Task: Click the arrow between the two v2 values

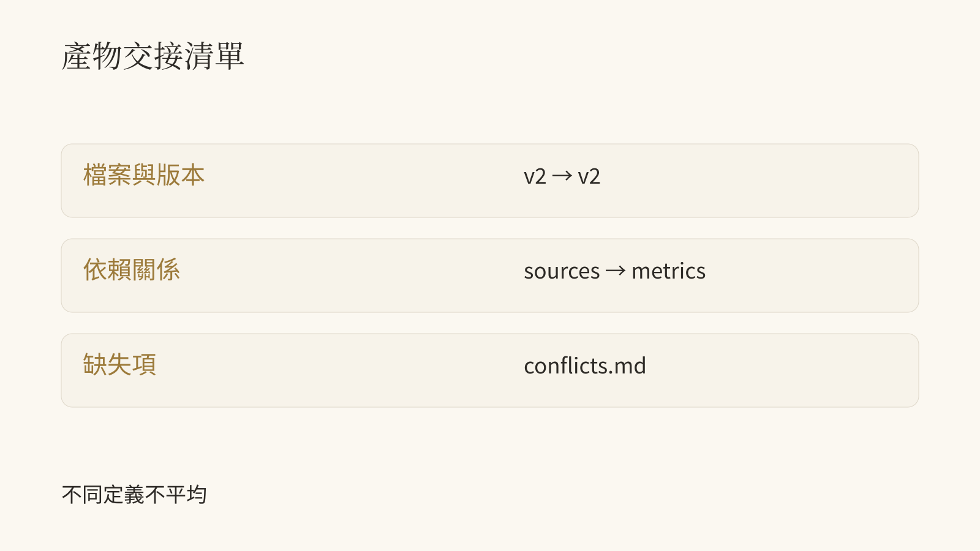Action: point(562,176)
